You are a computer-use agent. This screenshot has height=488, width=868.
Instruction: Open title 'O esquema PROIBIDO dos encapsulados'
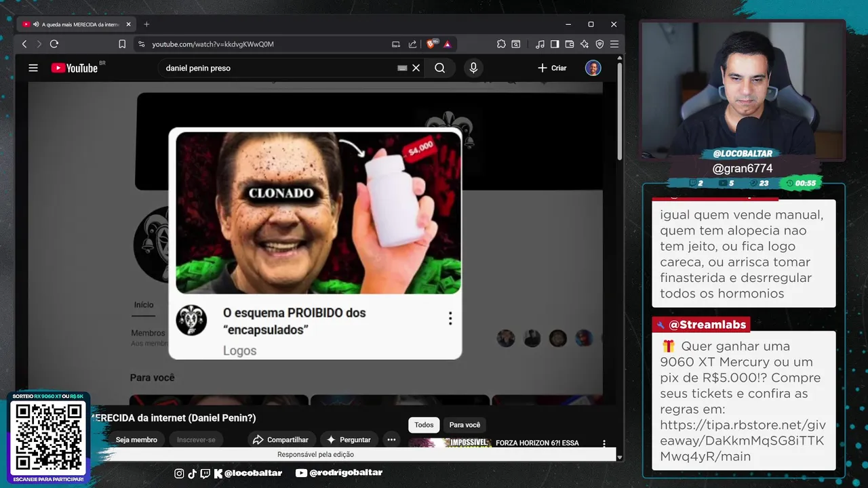[294, 321]
